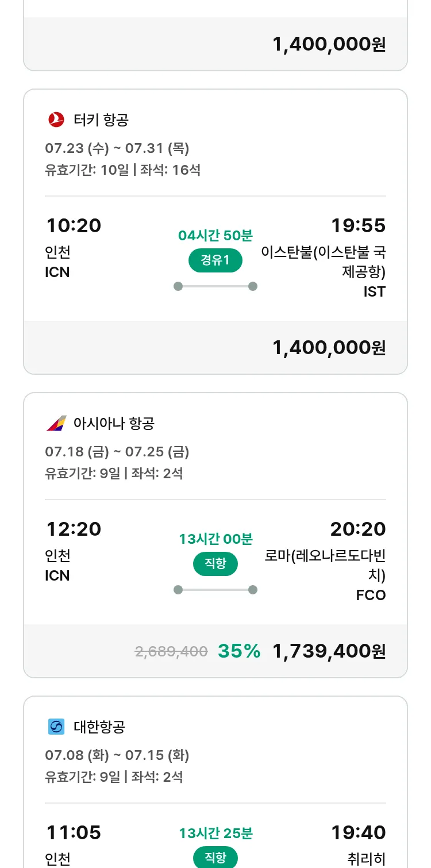Click the Korean Air logo icon
The width and height of the screenshot is (431, 868).
click(x=56, y=727)
